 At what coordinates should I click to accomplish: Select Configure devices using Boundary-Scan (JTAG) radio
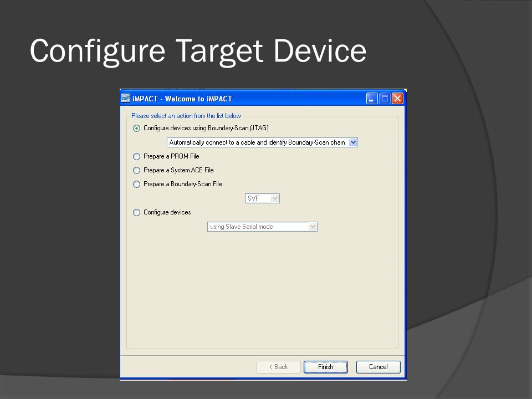click(136, 128)
